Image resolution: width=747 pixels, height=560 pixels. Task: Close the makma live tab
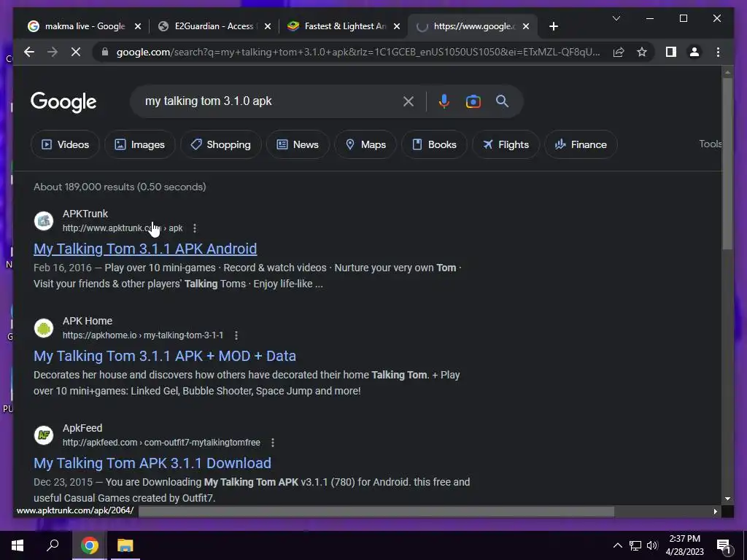[x=138, y=26]
